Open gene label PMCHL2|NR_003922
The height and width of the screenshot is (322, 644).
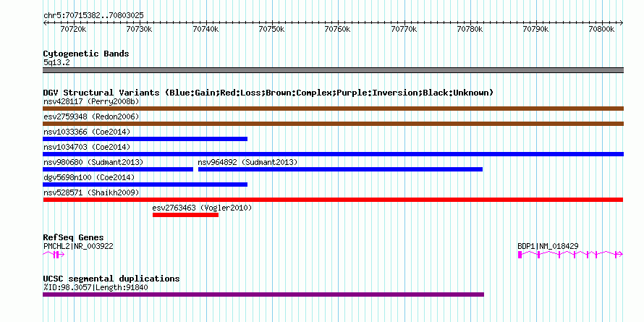tap(78, 247)
